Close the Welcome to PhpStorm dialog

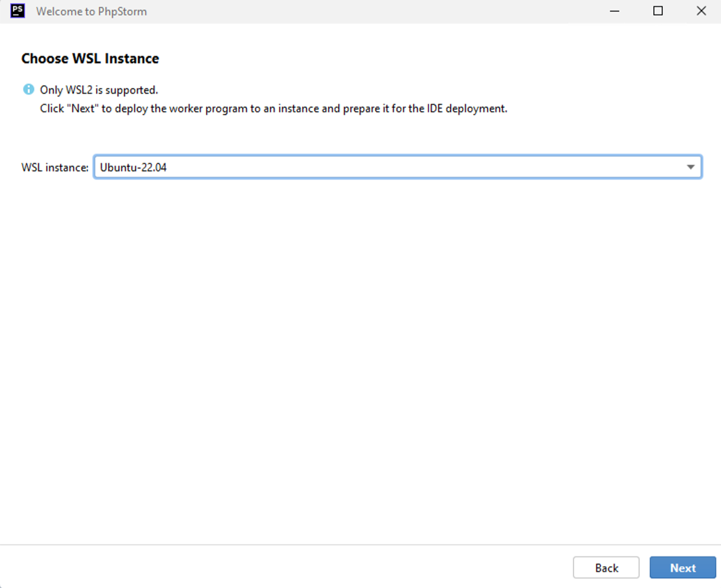(x=702, y=11)
